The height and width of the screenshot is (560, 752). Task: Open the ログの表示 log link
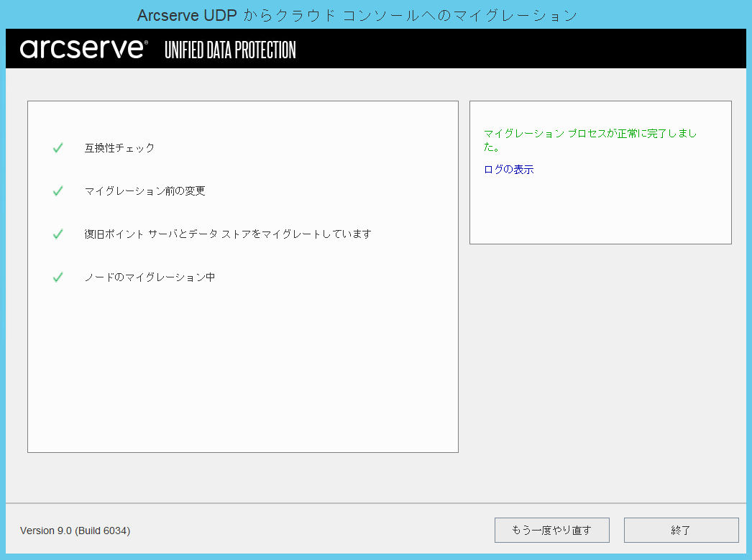pos(508,169)
